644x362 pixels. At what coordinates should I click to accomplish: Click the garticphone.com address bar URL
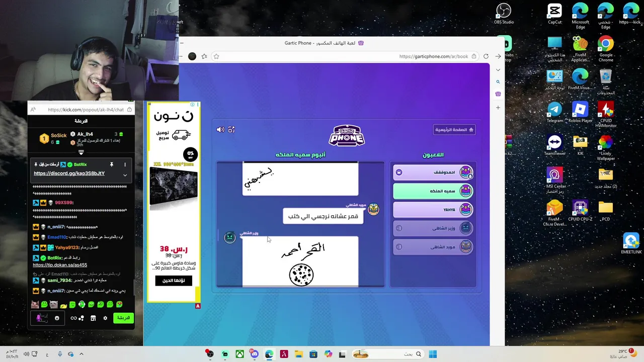tap(434, 56)
